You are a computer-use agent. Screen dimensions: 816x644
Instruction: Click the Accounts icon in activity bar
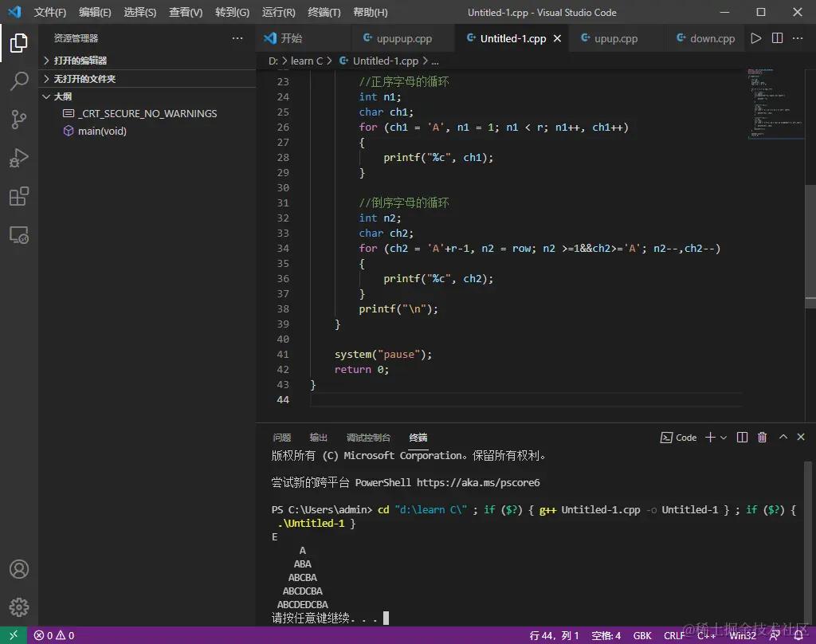coord(19,569)
